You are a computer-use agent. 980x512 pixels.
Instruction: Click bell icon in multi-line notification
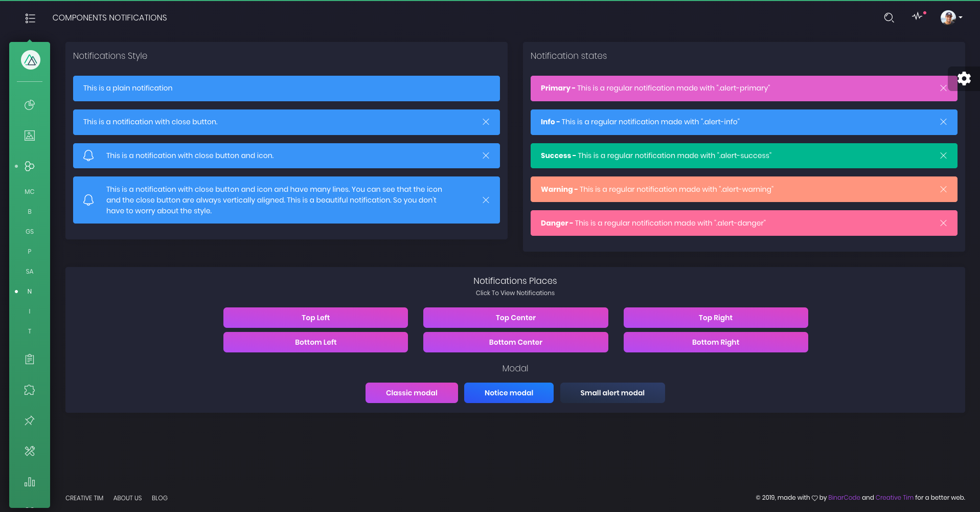click(88, 200)
